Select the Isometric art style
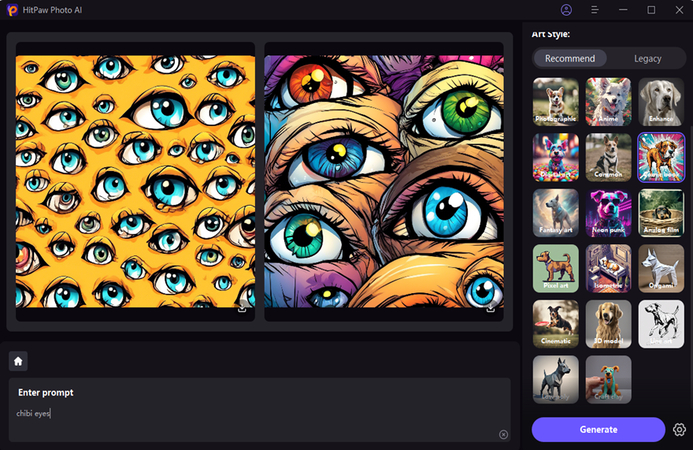The image size is (693, 450). pos(609,268)
